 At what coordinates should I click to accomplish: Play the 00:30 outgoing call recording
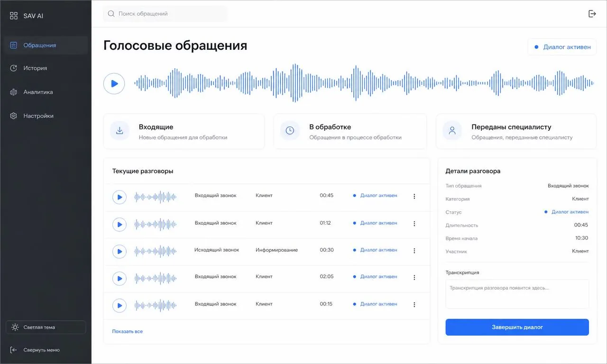[x=120, y=251]
